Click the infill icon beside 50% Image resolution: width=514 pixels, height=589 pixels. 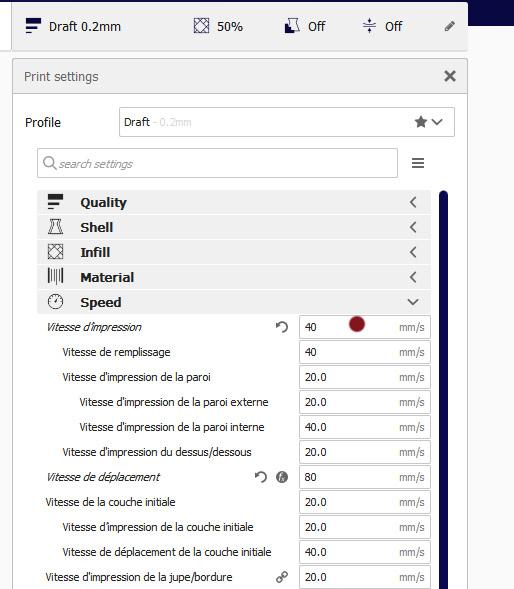pyautogui.click(x=201, y=26)
